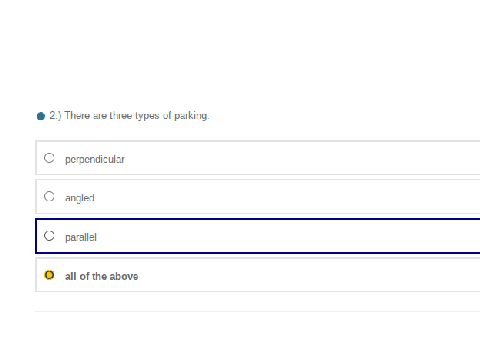Click the question text about three types of parking
Image resolution: width=480 pixels, height=360 pixels.
[x=137, y=116]
